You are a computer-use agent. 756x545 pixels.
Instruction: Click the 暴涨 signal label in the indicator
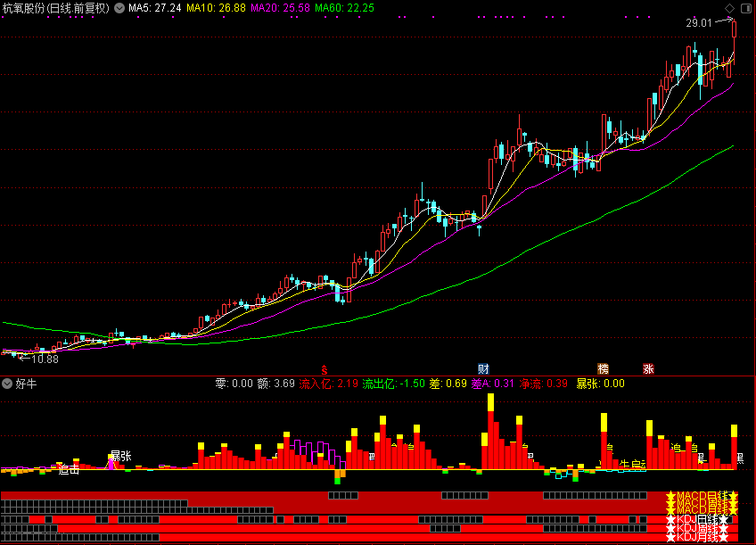click(x=121, y=456)
